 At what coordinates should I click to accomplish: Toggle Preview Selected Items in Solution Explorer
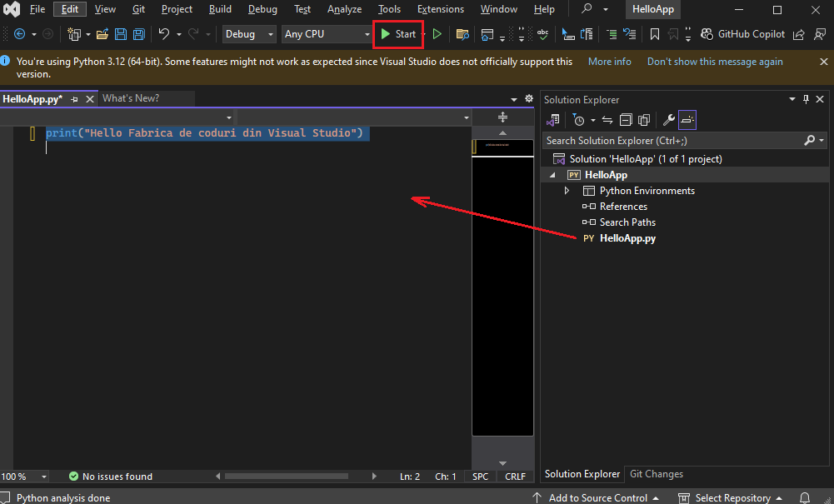(x=687, y=120)
